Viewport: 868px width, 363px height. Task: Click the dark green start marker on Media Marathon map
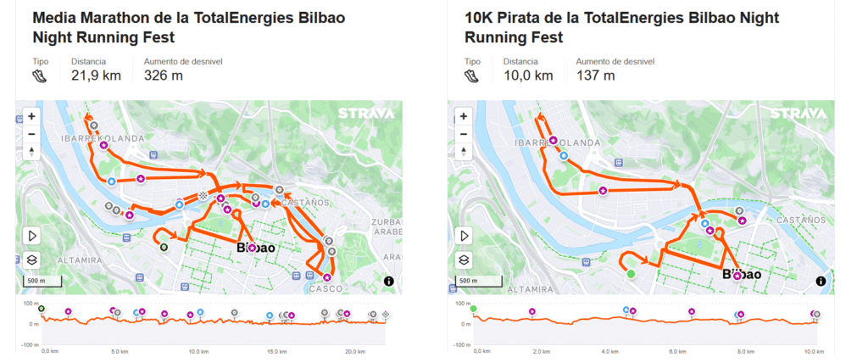(x=164, y=247)
